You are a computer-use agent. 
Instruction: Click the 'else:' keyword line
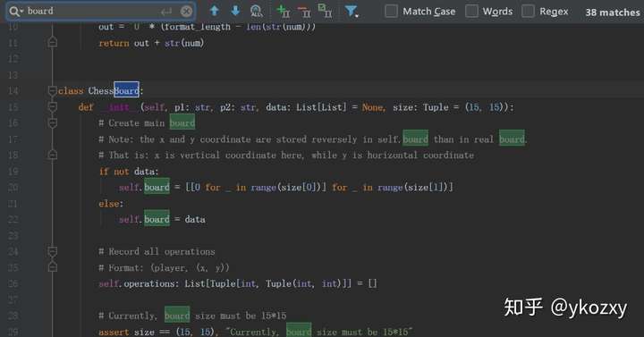[x=111, y=204]
